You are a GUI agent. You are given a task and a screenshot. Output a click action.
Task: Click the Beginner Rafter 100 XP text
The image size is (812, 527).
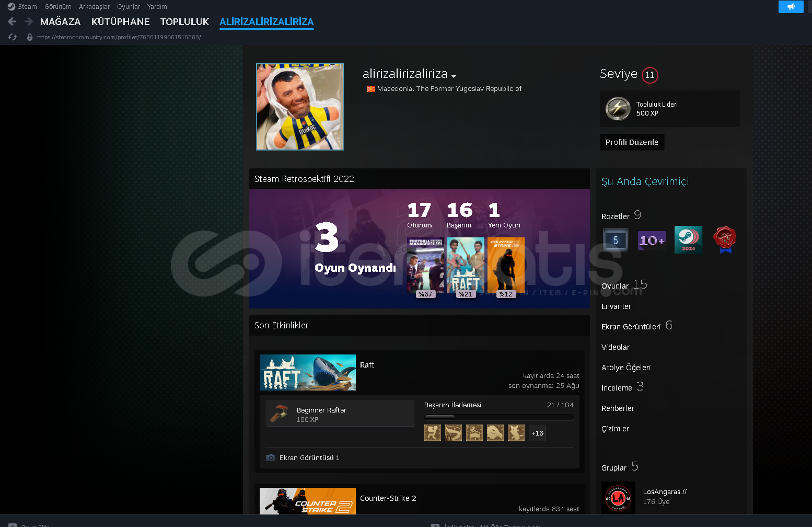pyautogui.click(x=321, y=415)
